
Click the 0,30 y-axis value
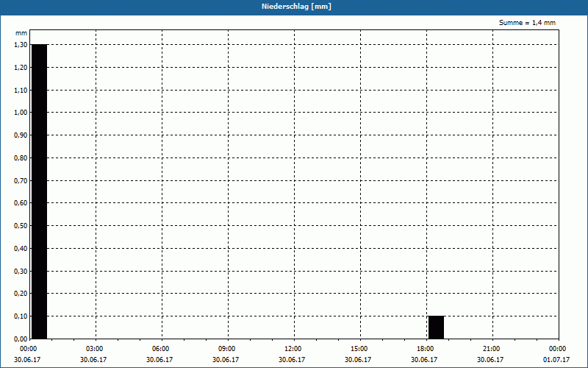tap(21, 271)
